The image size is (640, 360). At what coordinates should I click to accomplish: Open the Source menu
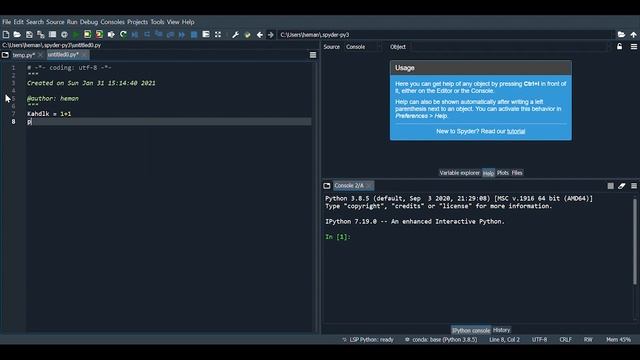55,22
